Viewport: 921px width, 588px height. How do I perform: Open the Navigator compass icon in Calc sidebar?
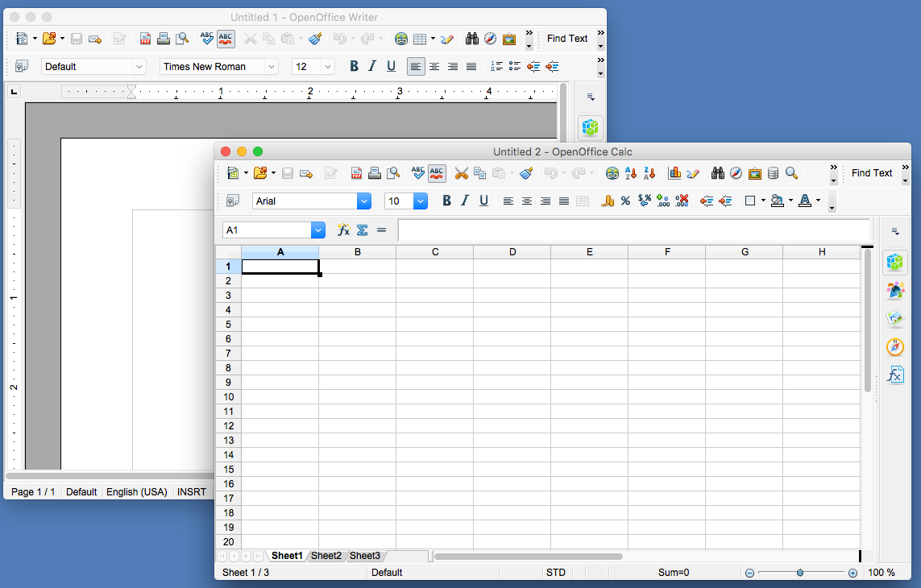(894, 347)
